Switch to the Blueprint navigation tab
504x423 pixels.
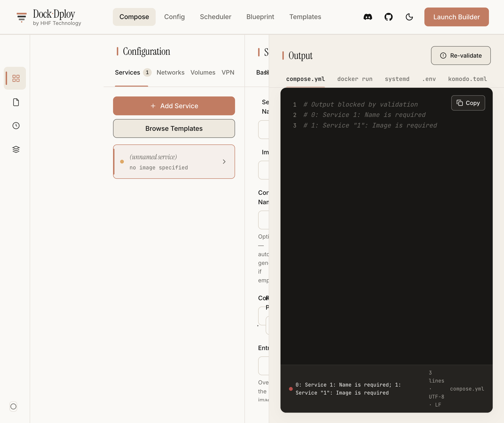pos(260,17)
